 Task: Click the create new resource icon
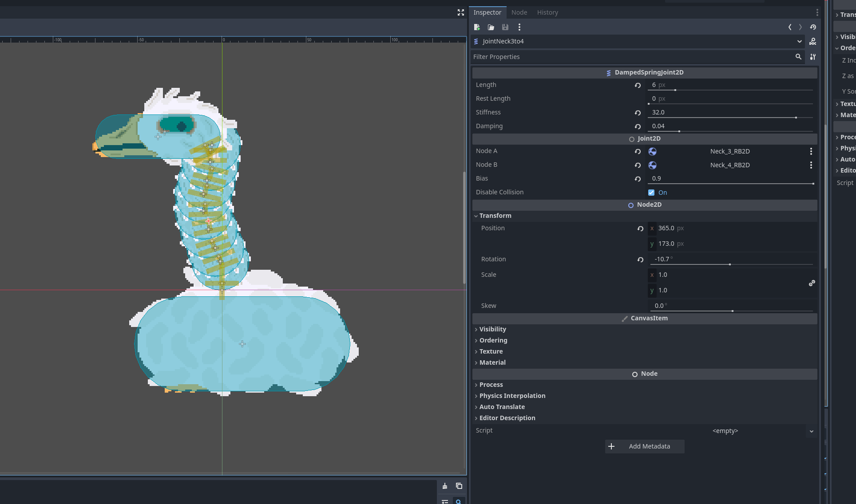pos(477,27)
